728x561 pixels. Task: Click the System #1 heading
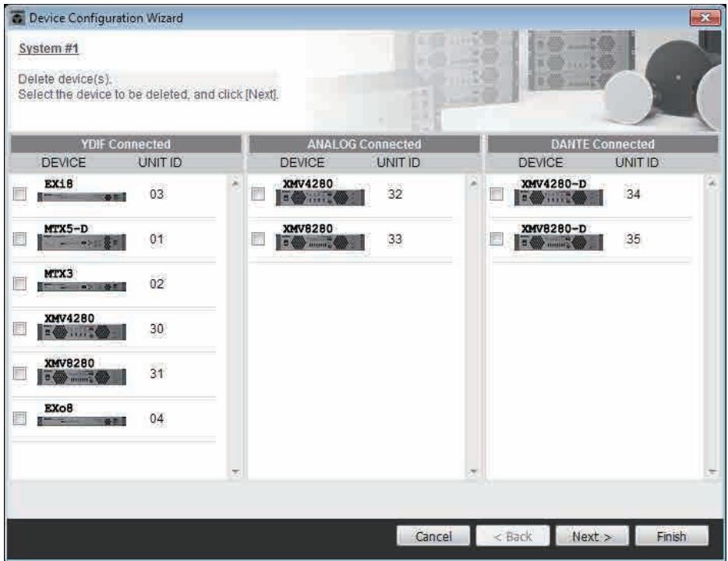click(x=49, y=48)
